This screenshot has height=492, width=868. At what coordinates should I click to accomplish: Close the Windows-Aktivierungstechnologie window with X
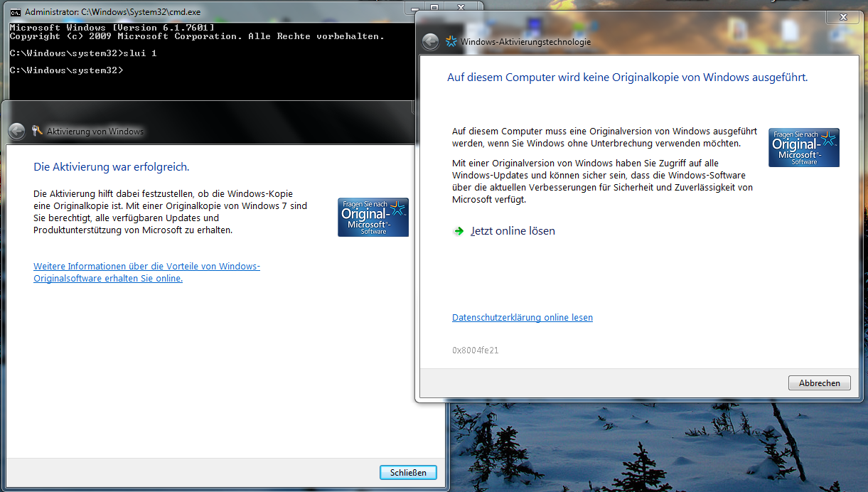(x=843, y=17)
